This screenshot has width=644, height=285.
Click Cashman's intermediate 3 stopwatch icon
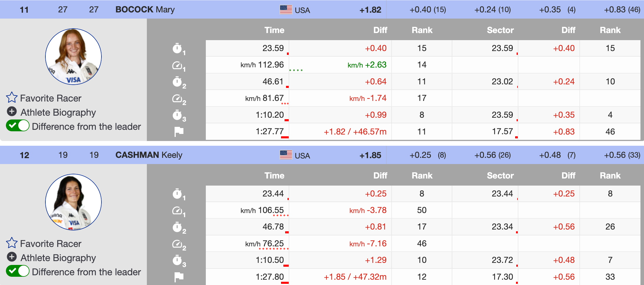point(177,261)
